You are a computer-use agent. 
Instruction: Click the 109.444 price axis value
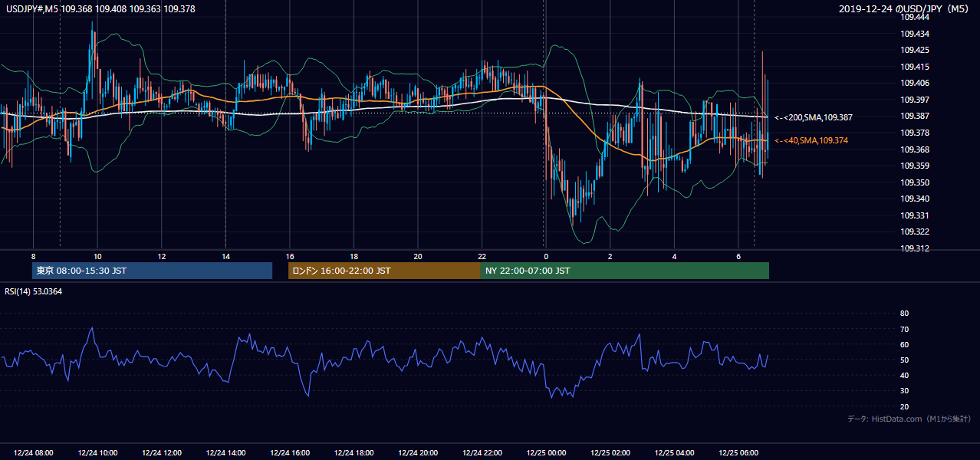(x=915, y=17)
